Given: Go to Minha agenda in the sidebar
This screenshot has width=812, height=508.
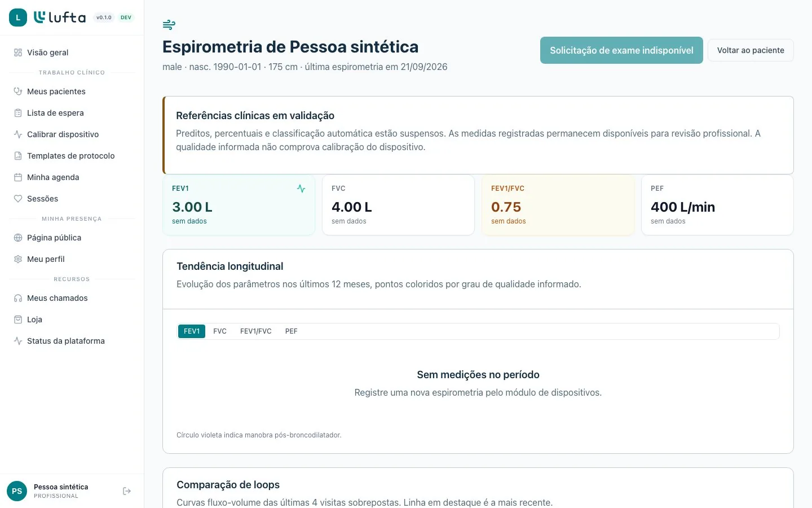Looking at the screenshot, I should click(72, 177).
